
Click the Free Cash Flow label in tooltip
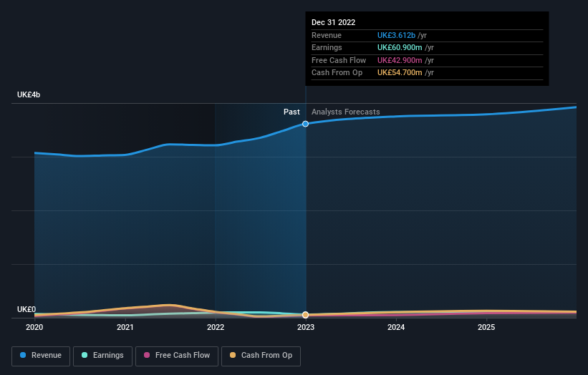coord(339,60)
